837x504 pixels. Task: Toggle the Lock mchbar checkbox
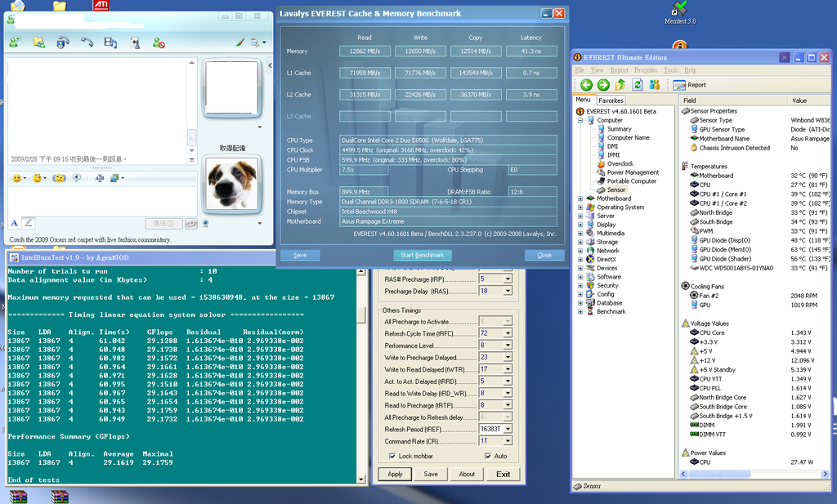pyautogui.click(x=392, y=456)
